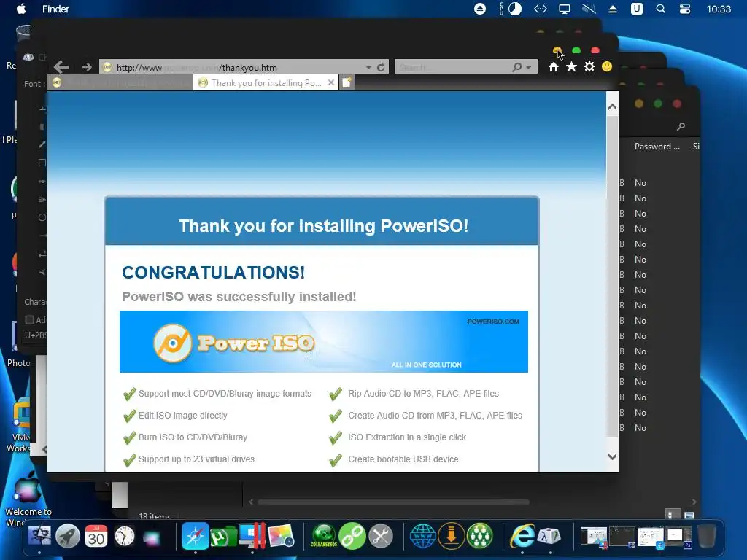Click the search magnifier in the background file window
The height and width of the screenshot is (560, 747).
point(681,126)
